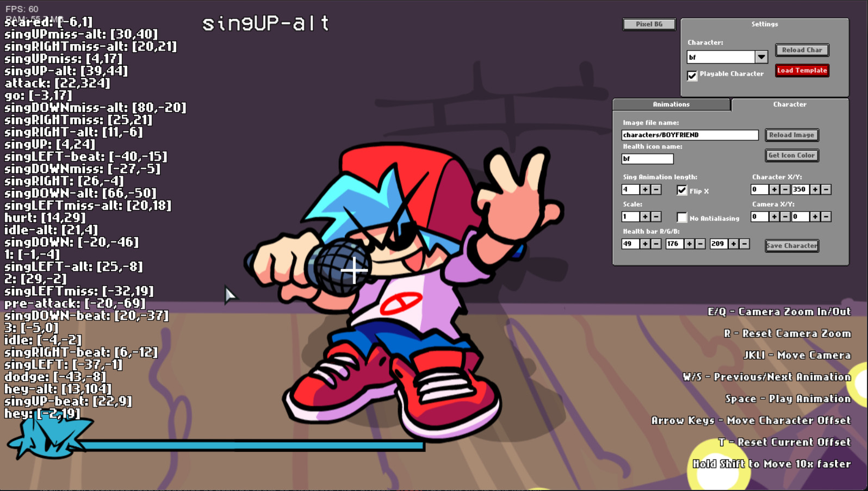Select the Character tab
Image resolution: width=868 pixels, height=491 pixels.
790,104
